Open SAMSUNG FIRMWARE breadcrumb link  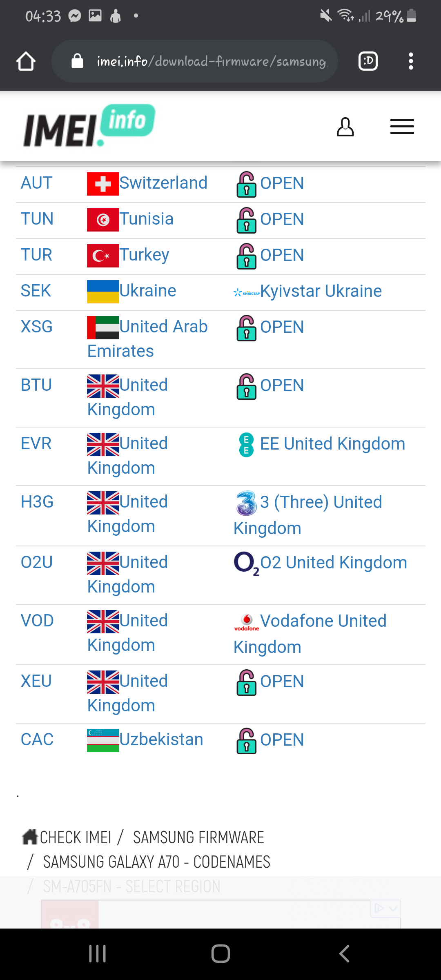coord(198,837)
